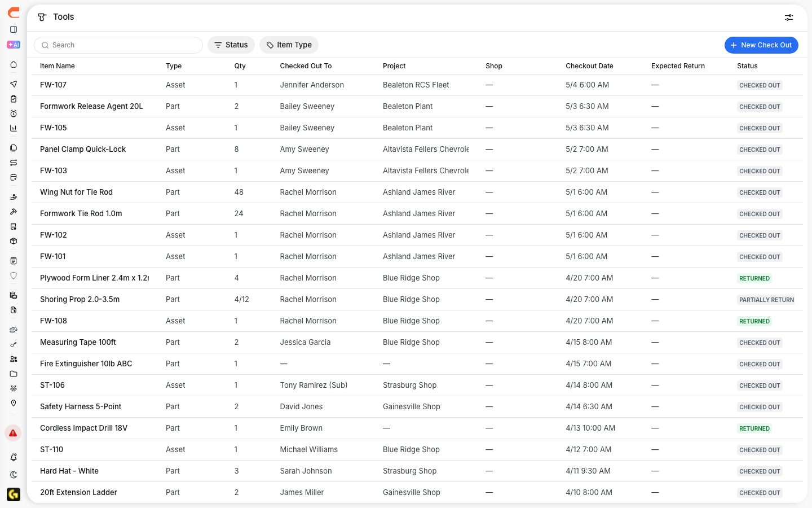Open the alarm clock icon
The image size is (812, 508).
(x=14, y=113)
